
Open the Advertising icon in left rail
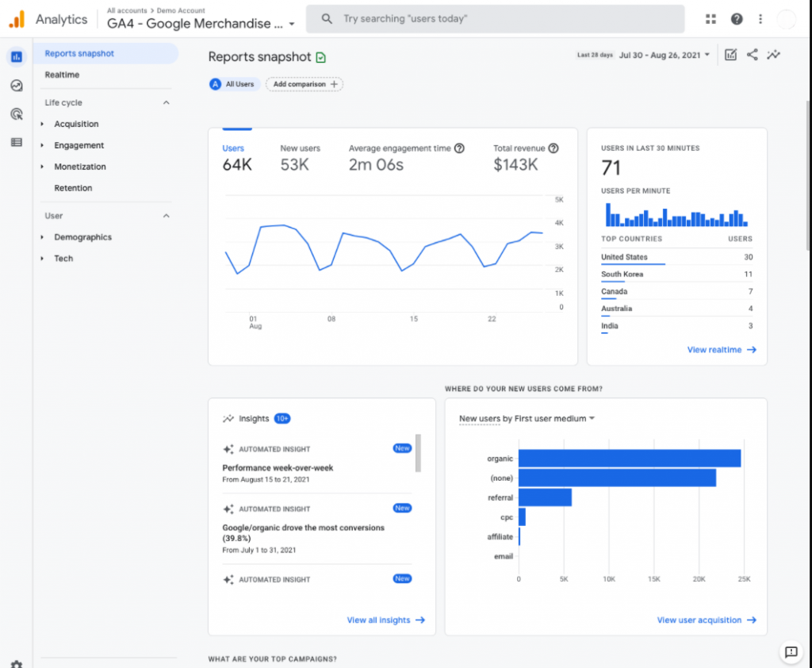point(16,114)
